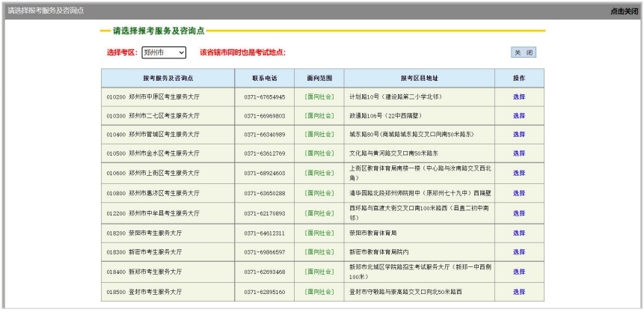Click the 报考服务及咨询点 column header
The width and height of the screenshot is (644, 312).
[168, 78]
